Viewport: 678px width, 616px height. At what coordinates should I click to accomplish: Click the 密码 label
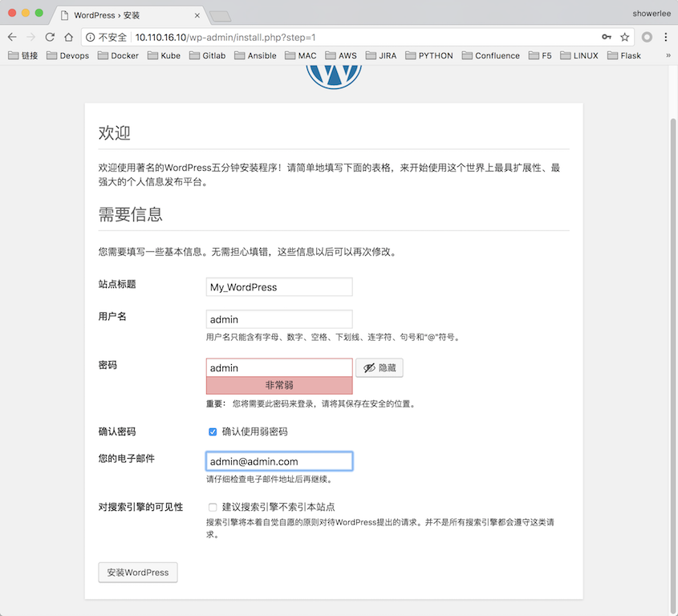(108, 365)
